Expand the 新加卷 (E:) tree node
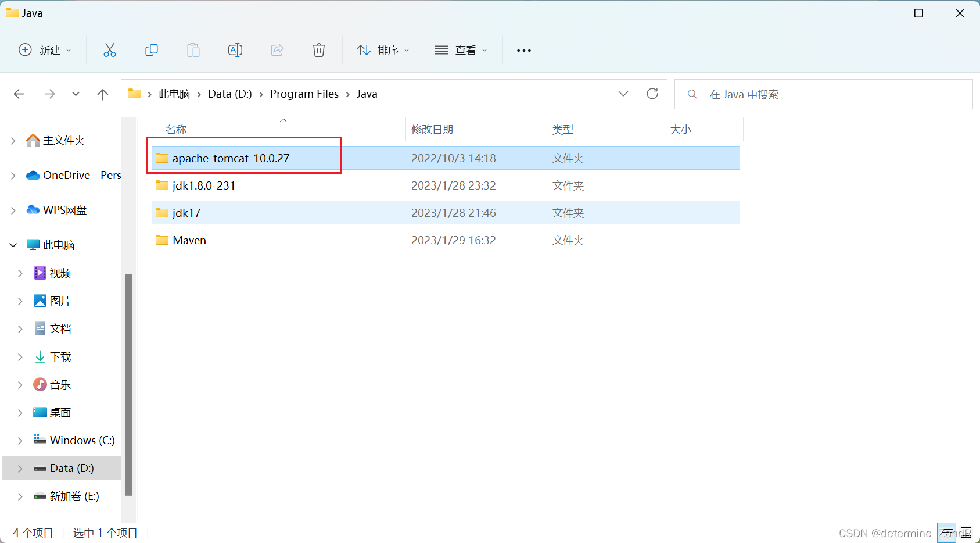The width and height of the screenshot is (980, 543). (x=20, y=496)
